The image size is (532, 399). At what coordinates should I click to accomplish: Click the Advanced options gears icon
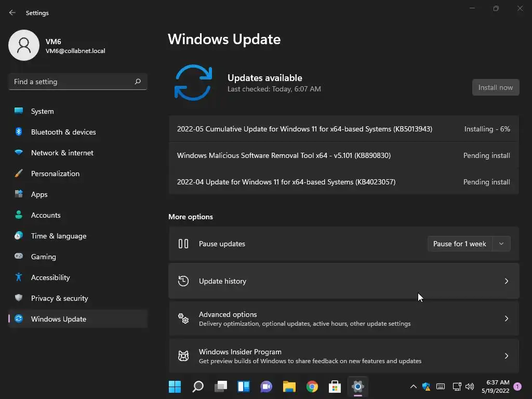[183, 318]
